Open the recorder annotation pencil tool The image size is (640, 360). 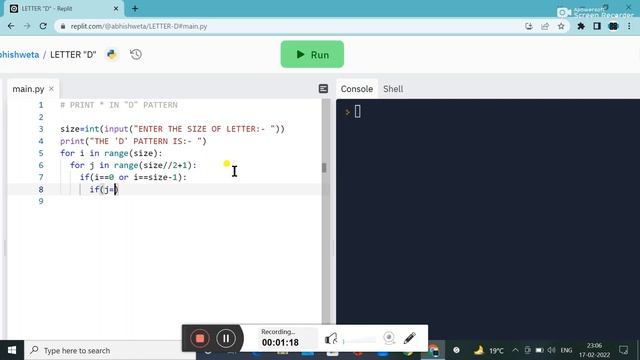(409, 338)
